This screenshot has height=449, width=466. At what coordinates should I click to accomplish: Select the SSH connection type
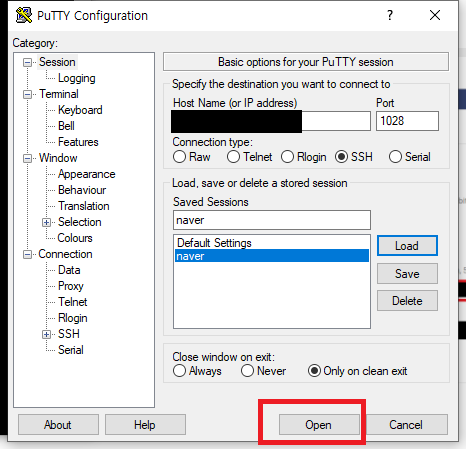point(354,157)
